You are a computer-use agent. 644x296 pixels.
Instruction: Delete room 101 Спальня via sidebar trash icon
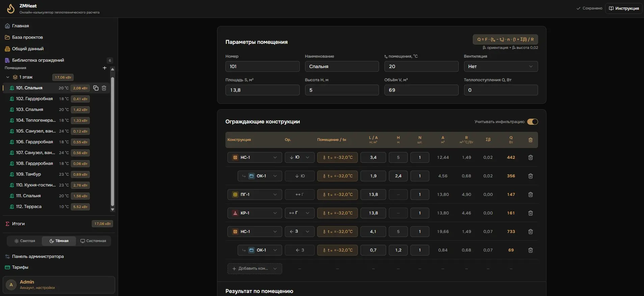click(104, 88)
